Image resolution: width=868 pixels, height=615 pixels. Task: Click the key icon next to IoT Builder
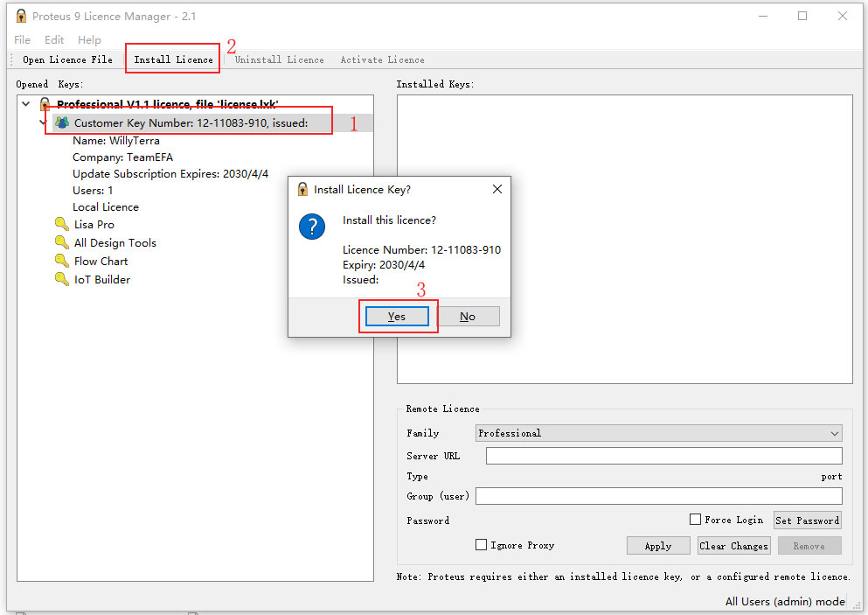[x=62, y=279]
